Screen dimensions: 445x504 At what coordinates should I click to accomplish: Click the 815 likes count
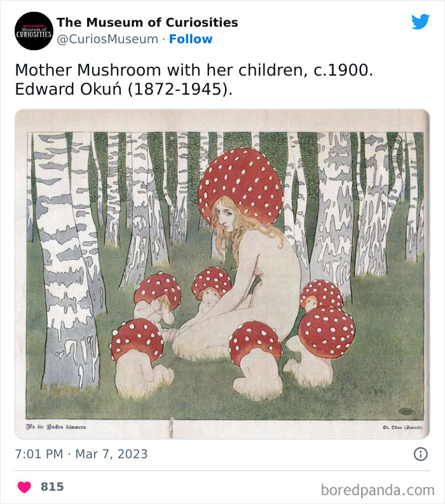pos(52,487)
